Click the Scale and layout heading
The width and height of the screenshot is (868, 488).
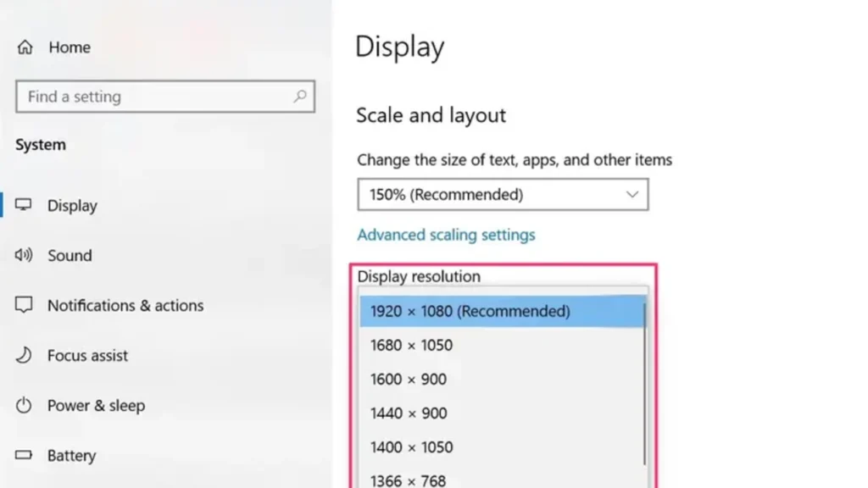431,115
